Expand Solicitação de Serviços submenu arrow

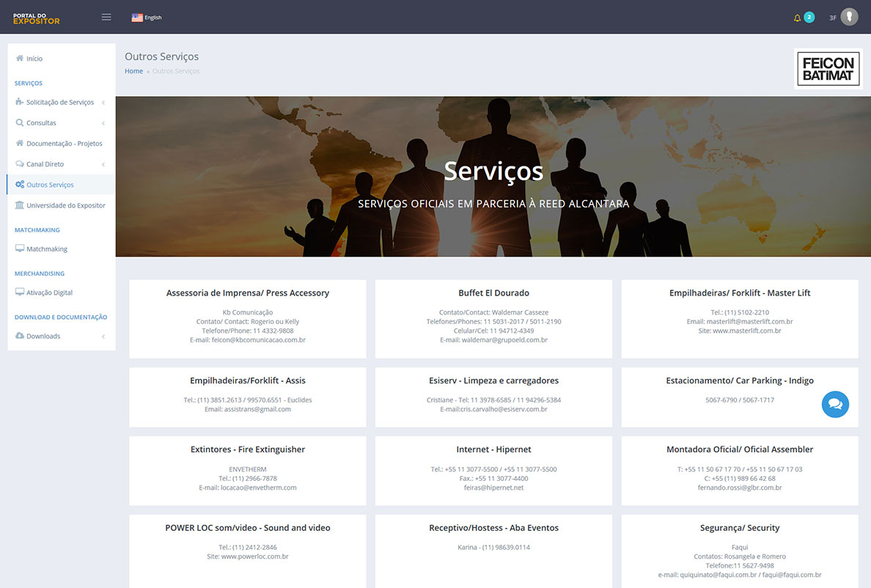(x=103, y=103)
